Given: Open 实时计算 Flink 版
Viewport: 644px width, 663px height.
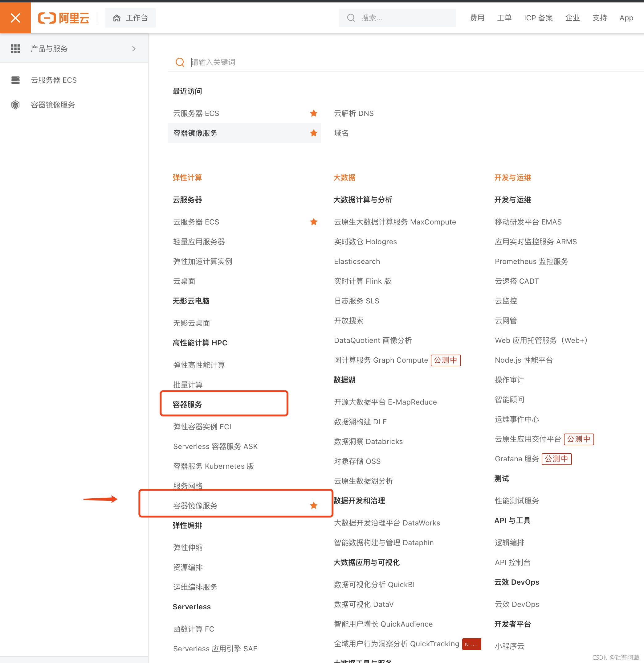Looking at the screenshot, I should click(363, 281).
